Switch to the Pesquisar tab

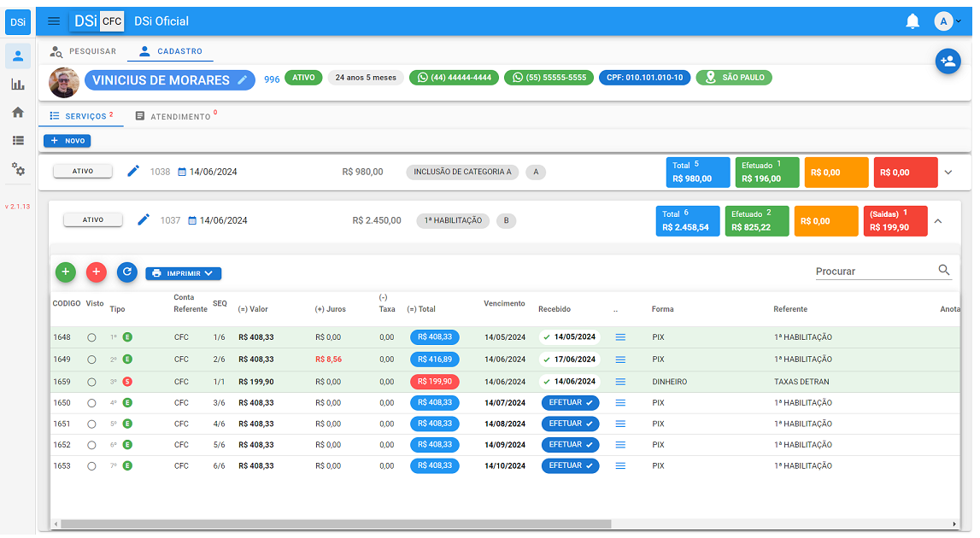pos(83,51)
